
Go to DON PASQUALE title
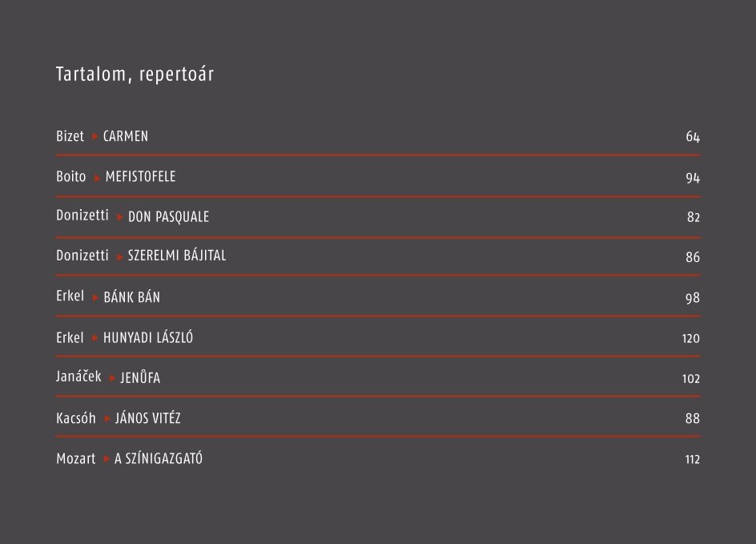[168, 217]
